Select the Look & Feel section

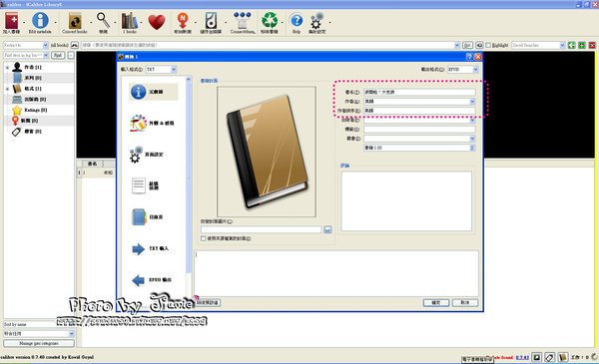pos(153,124)
